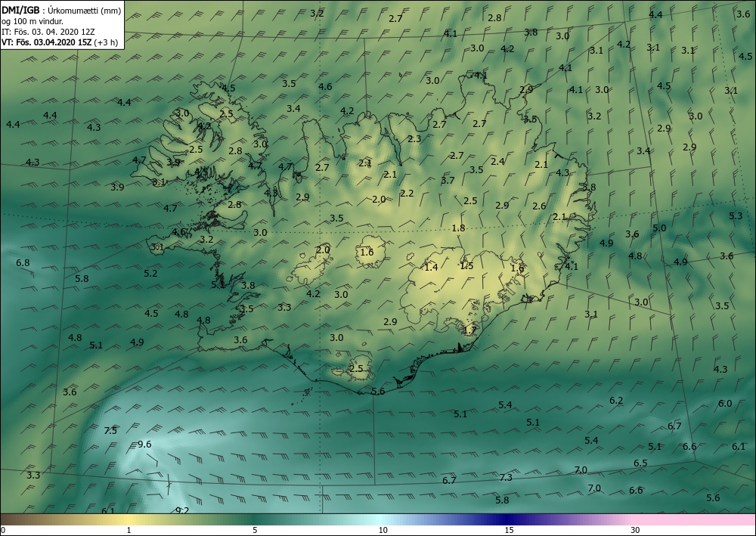The image size is (756, 536).
Task: Click the 3.7 value on the map
Action: click(x=448, y=180)
